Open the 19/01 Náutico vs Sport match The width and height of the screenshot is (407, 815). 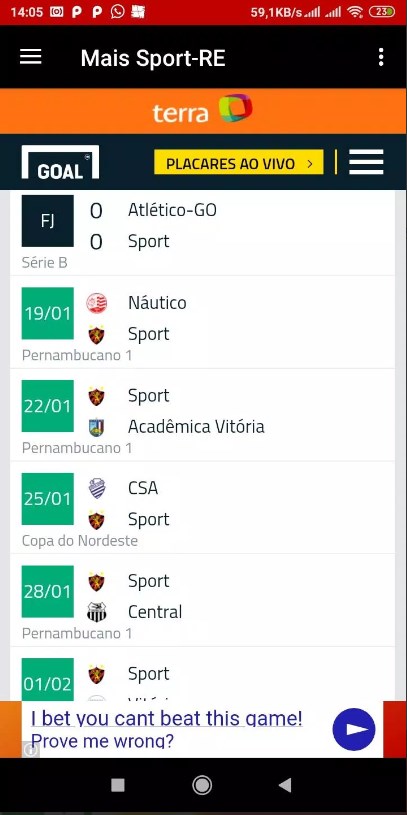pyautogui.click(x=203, y=322)
